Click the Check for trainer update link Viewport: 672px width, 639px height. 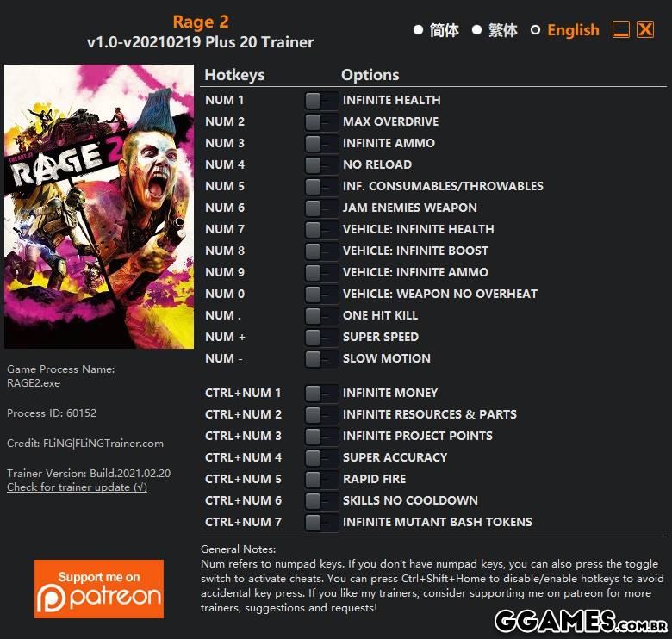coord(77,487)
